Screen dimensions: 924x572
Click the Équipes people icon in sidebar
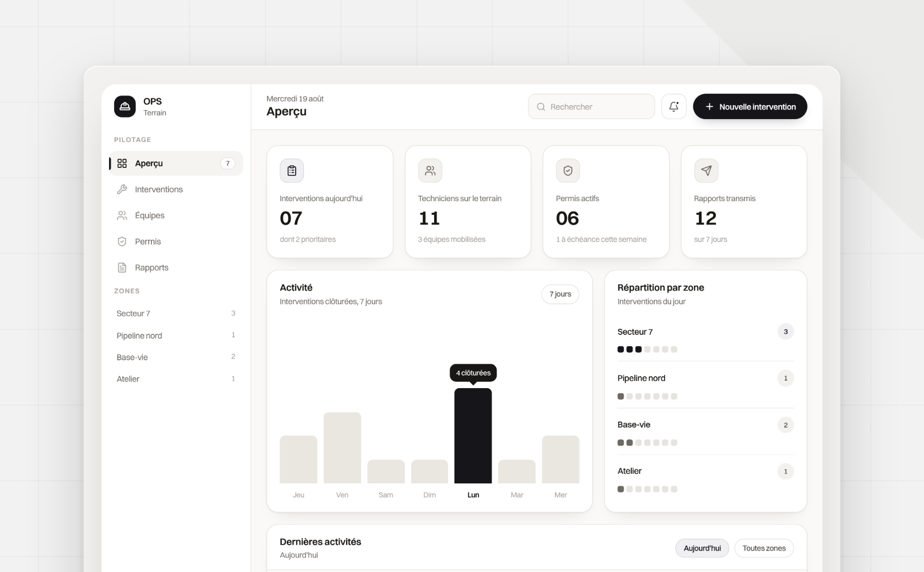[x=122, y=215]
